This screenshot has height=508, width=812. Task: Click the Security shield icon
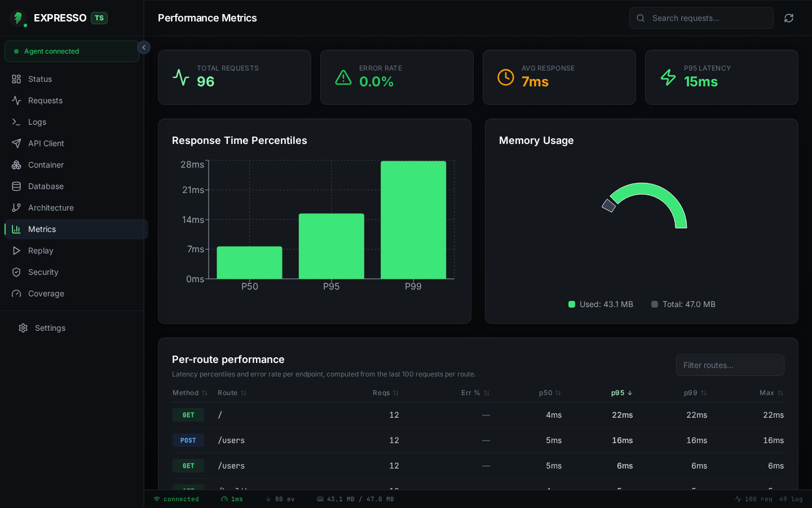tap(16, 272)
